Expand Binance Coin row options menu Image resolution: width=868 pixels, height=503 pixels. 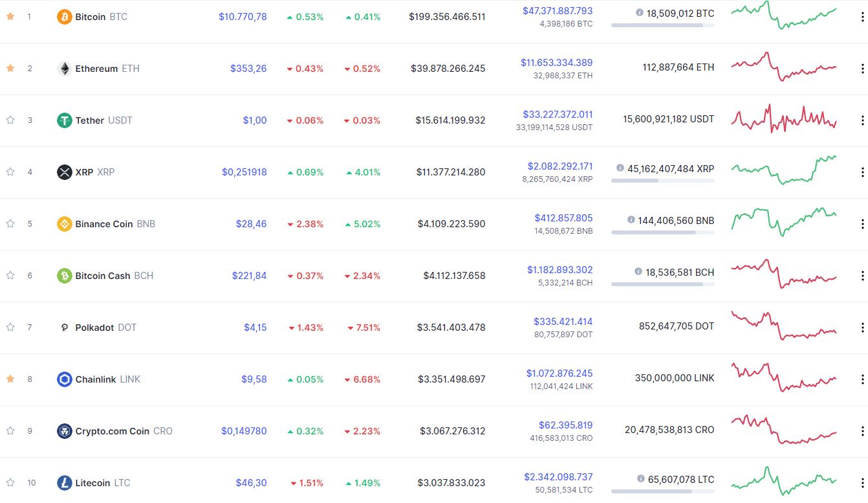(x=862, y=224)
